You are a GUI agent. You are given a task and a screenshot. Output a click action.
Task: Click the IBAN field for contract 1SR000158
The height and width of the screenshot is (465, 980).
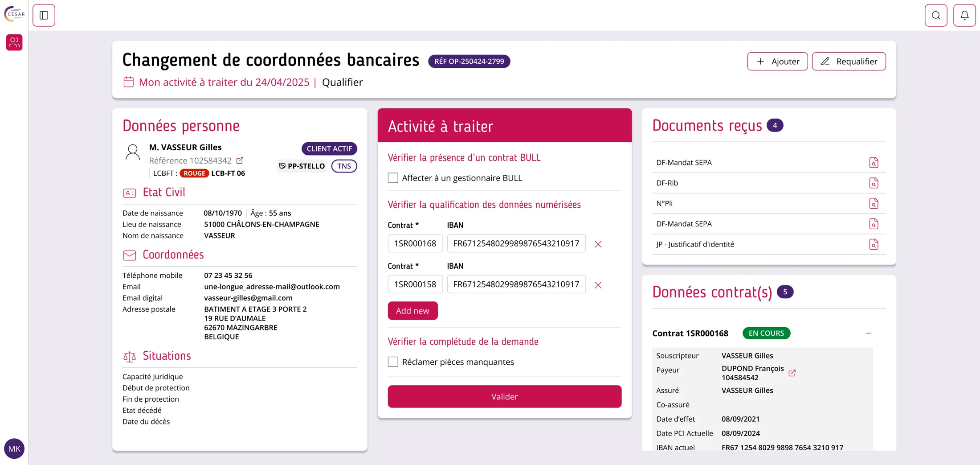click(x=516, y=284)
